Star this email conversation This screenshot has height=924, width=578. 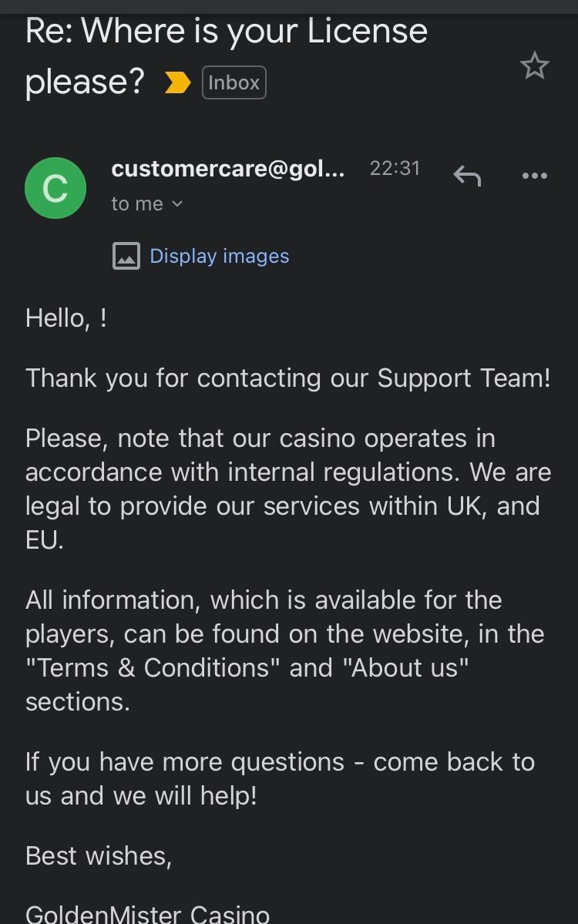coord(534,66)
